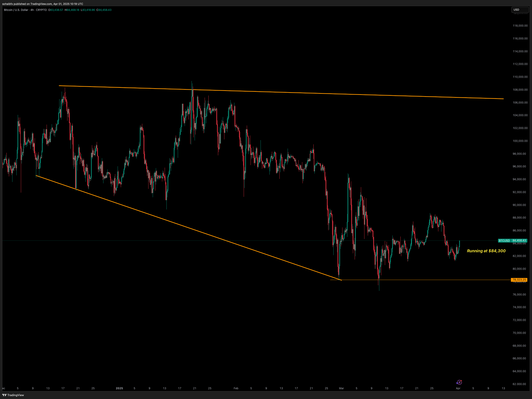Screen dimensions: 532x399
Task: Click the 86,000.00 price axis label
Action: [519, 231]
